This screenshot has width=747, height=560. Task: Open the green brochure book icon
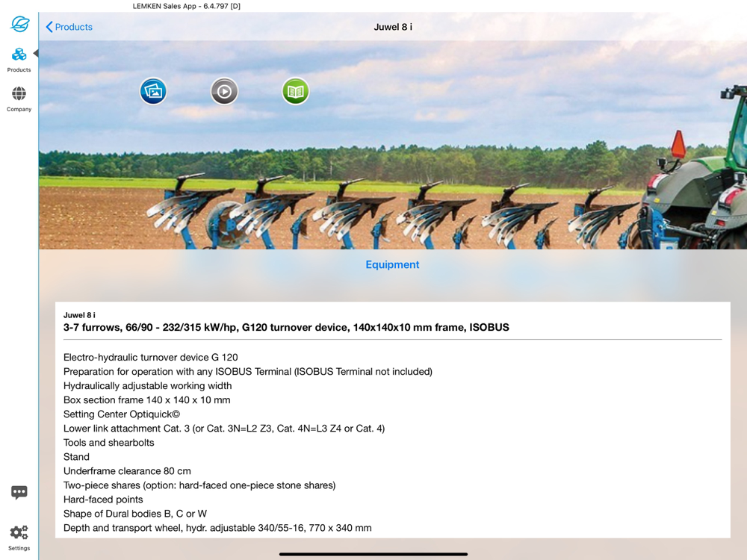(295, 91)
